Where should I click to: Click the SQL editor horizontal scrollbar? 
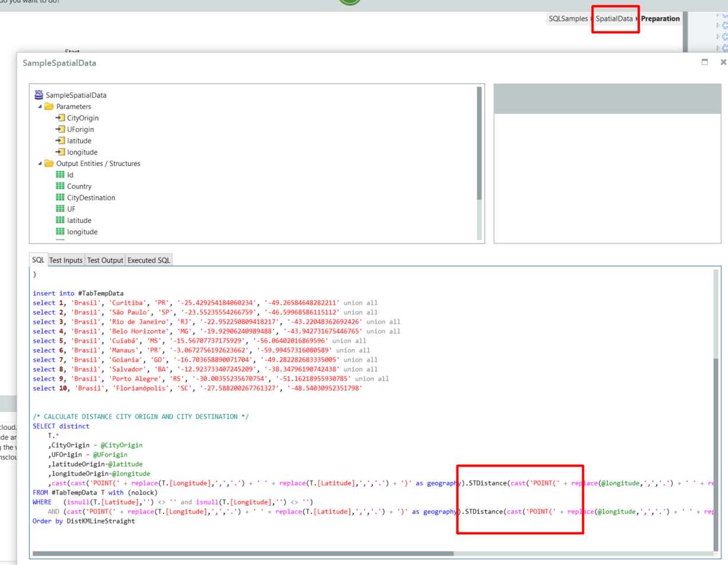(x=243, y=554)
